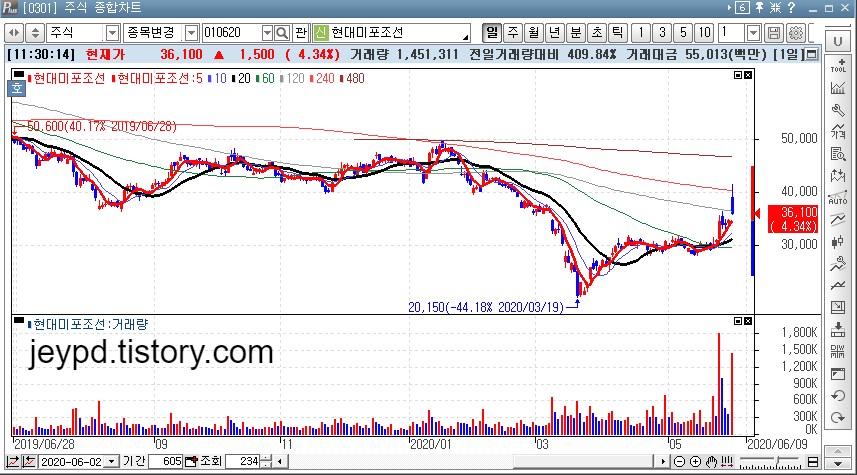Image resolution: width=857 pixels, height=475 pixels.
Task: Click the interval 1 button
Action: coord(641,33)
